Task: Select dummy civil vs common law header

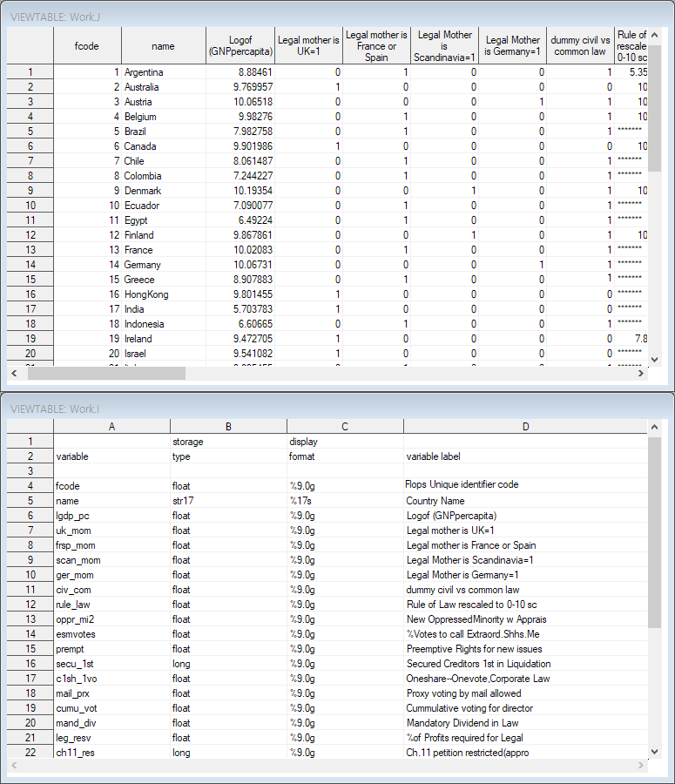Action: pyautogui.click(x=580, y=46)
